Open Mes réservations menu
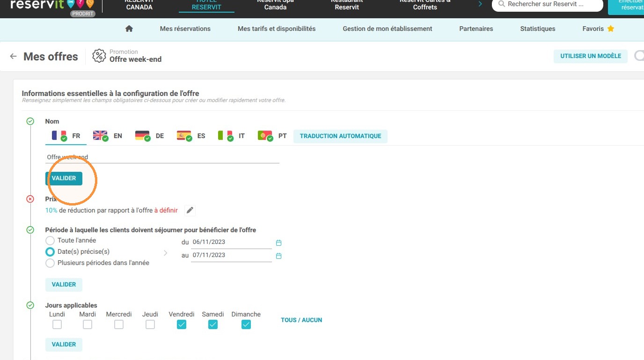The image size is (644, 360). tap(185, 29)
